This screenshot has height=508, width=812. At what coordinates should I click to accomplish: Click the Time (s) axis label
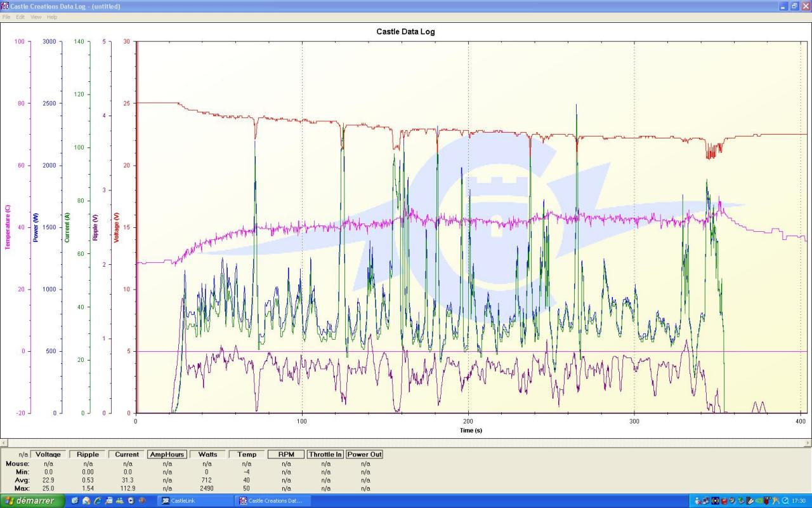coord(471,431)
